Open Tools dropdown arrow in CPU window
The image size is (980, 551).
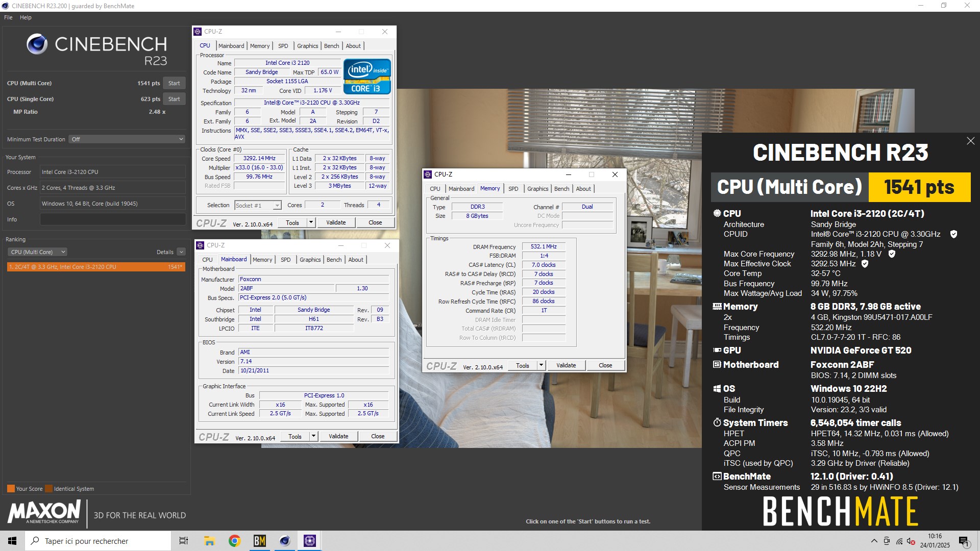(310, 222)
